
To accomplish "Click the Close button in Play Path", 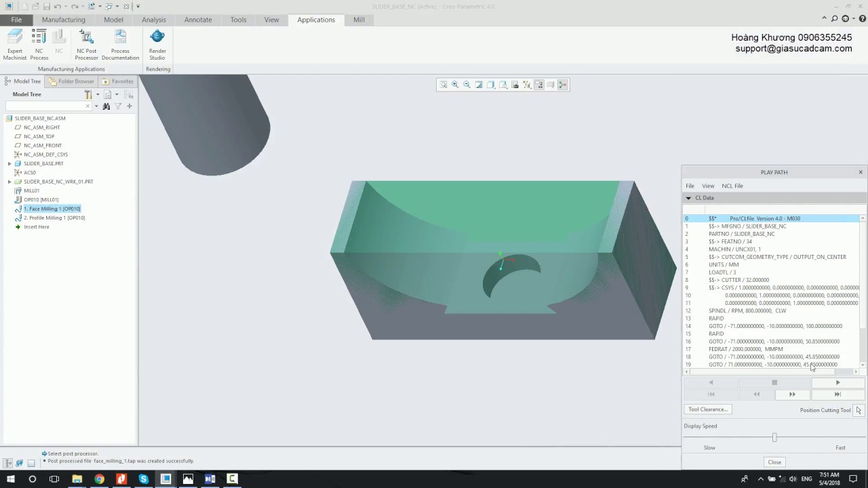I will coord(774,462).
